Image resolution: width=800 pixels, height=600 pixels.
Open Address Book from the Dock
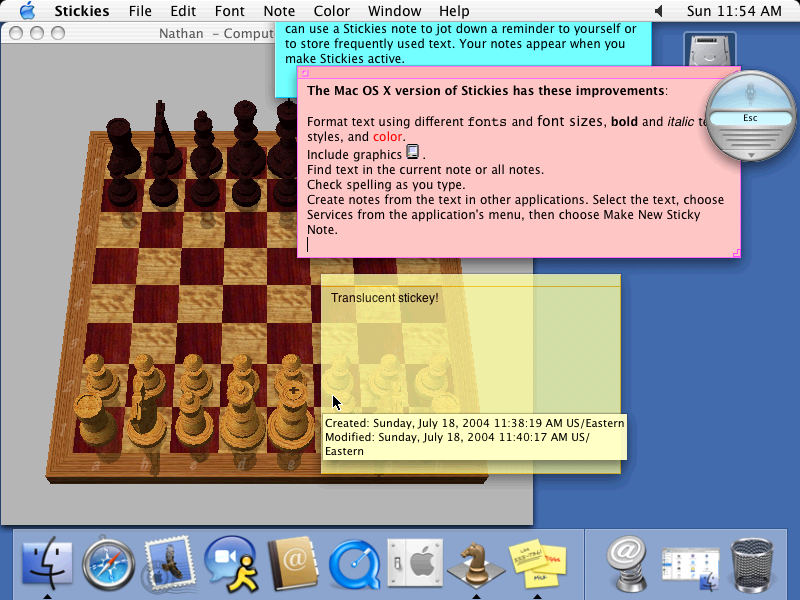pos(290,563)
